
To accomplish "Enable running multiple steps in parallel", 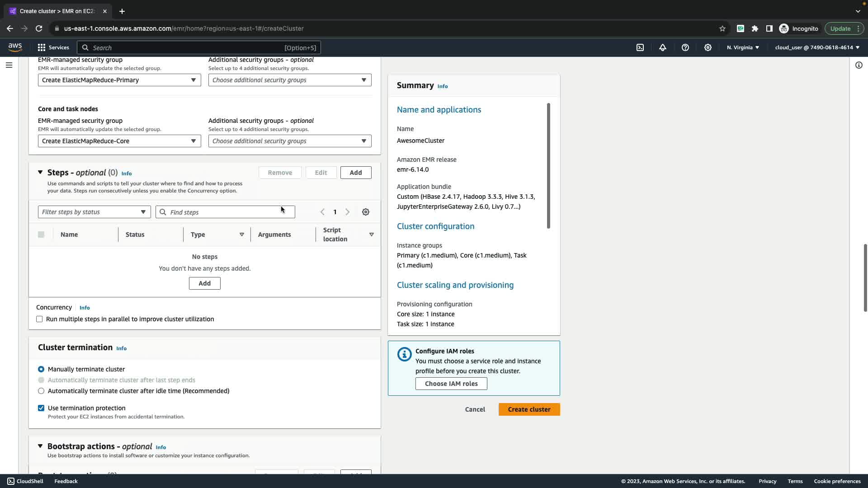I will (40, 319).
